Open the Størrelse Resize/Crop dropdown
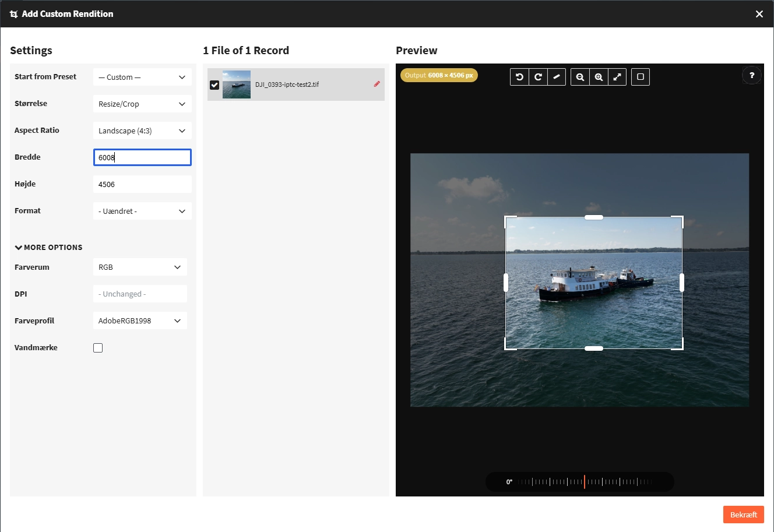 [x=142, y=104]
